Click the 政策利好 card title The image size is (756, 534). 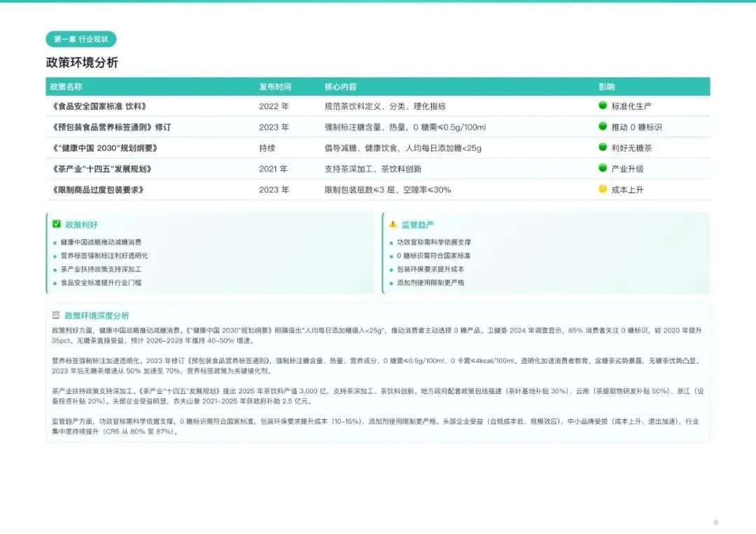click(x=81, y=225)
